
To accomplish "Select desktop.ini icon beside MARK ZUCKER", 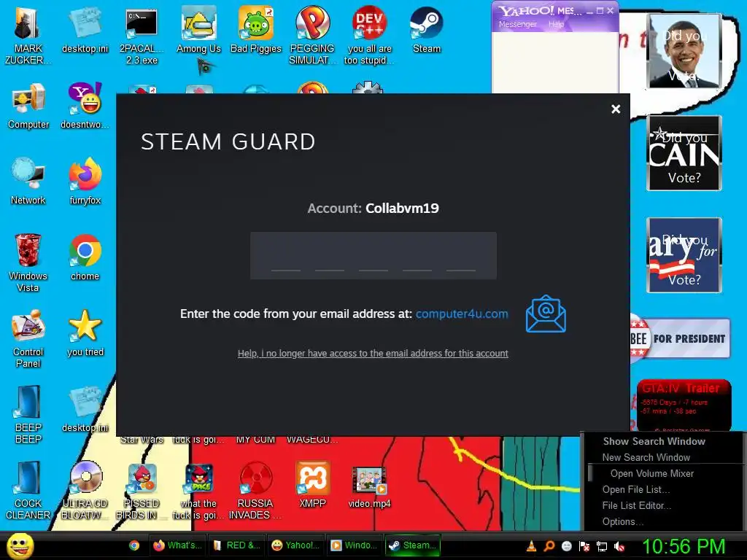I will pos(85,31).
